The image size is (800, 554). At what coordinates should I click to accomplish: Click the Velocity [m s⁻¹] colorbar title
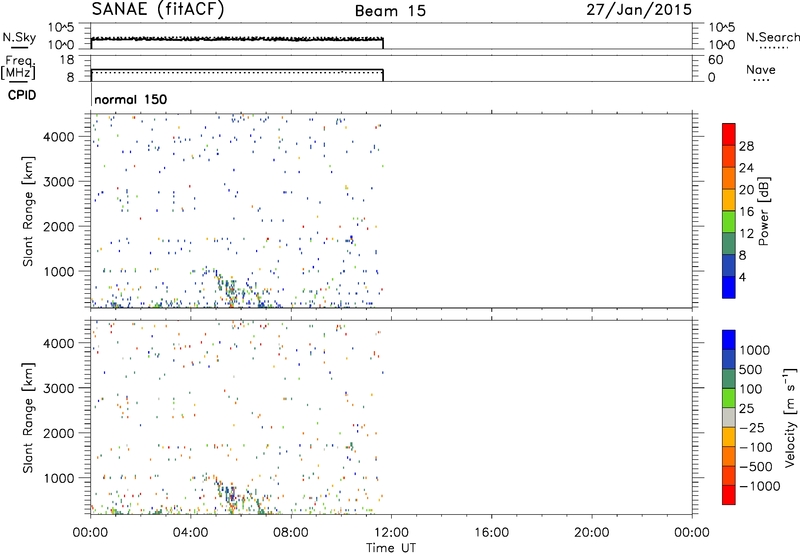click(x=790, y=417)
